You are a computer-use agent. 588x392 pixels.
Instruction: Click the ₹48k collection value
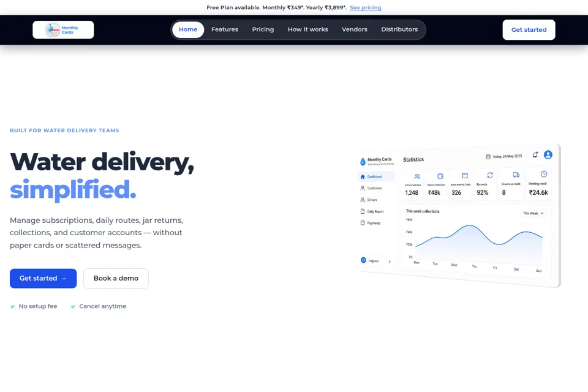434,193
